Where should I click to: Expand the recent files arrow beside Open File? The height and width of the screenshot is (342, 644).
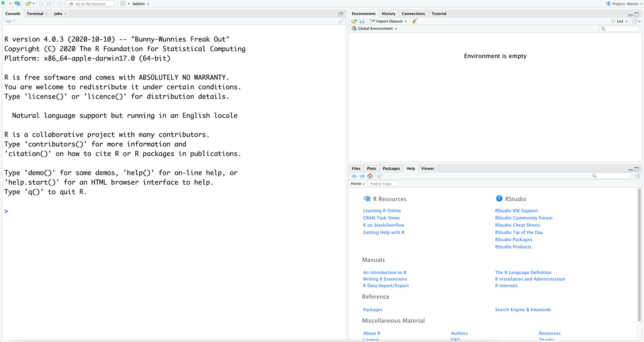[34, 4]
